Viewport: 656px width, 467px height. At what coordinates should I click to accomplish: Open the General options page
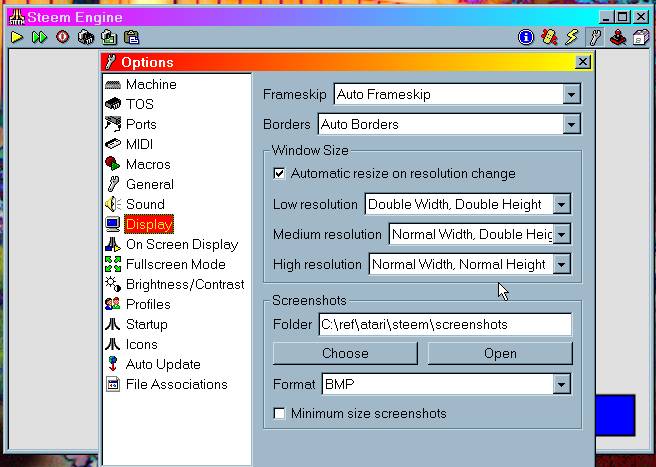click(x=150, y=185)
